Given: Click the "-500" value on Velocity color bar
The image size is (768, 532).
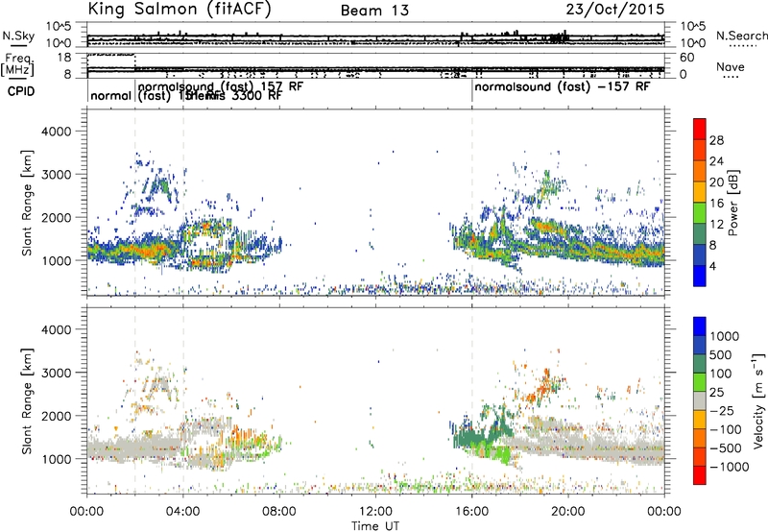Looking at the screenshot, I should tap(726, 448).
